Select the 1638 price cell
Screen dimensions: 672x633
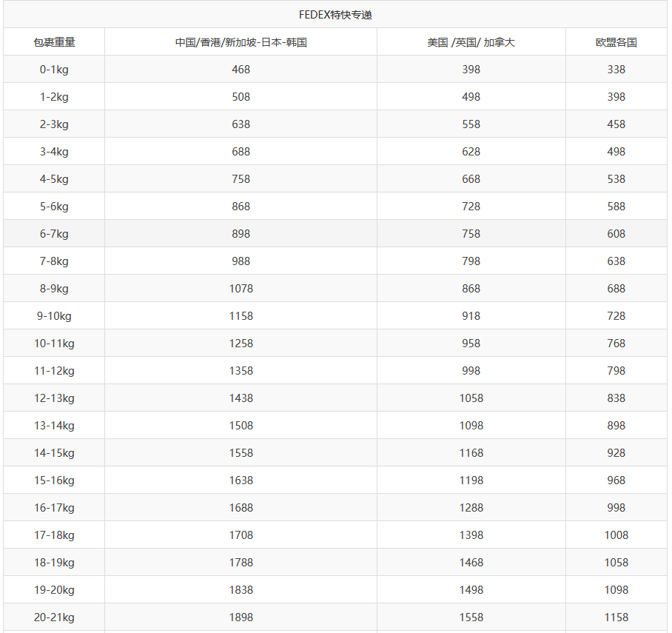pyautogui.click(x=241, y=480)
